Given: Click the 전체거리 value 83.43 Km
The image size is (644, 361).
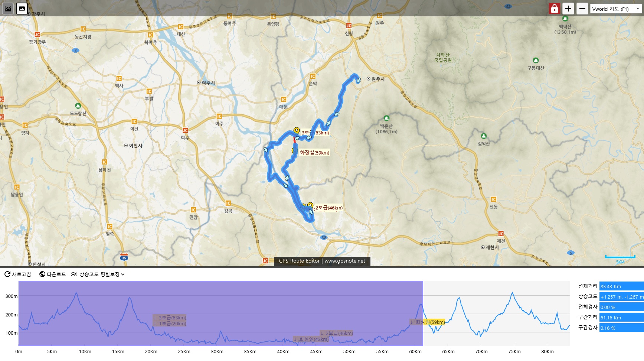Looking at the screenshot, I should pyautogui.click(x=621, y=286).
